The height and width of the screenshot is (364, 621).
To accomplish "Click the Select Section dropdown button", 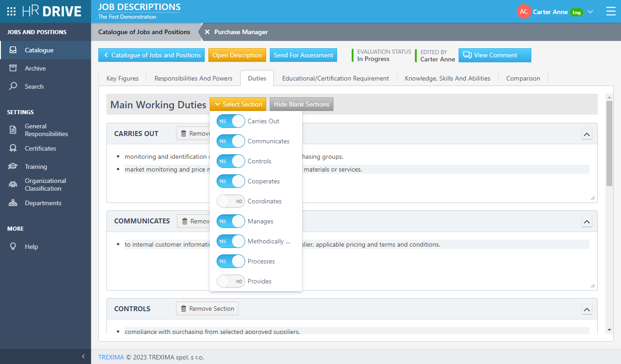I will [x=238, y=104].
